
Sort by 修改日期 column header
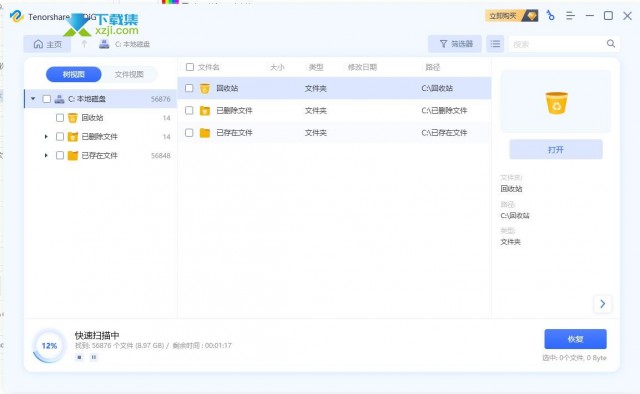tap(362, 67)
